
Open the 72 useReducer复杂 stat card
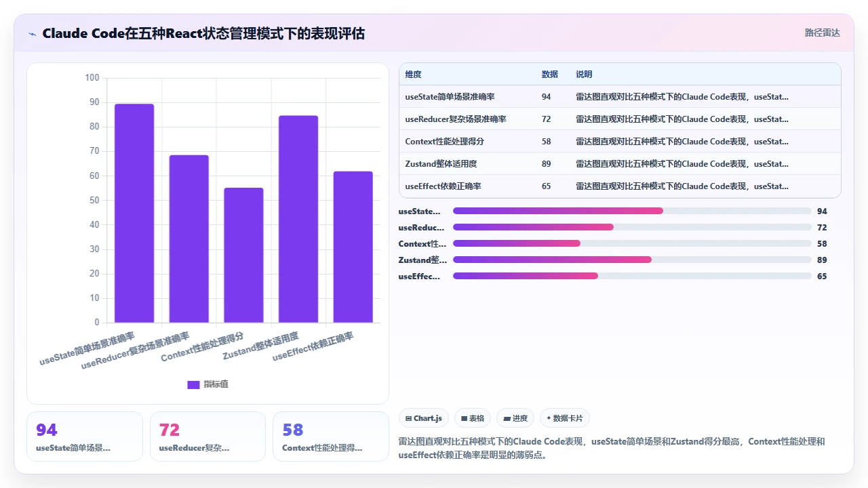click(208, 436)
